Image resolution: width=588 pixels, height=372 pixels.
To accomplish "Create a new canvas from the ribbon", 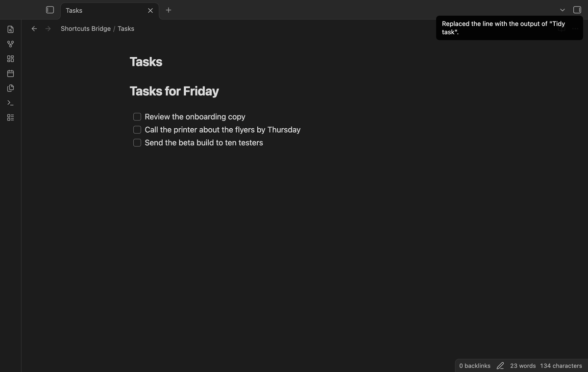I will click(x=10, y=59).
